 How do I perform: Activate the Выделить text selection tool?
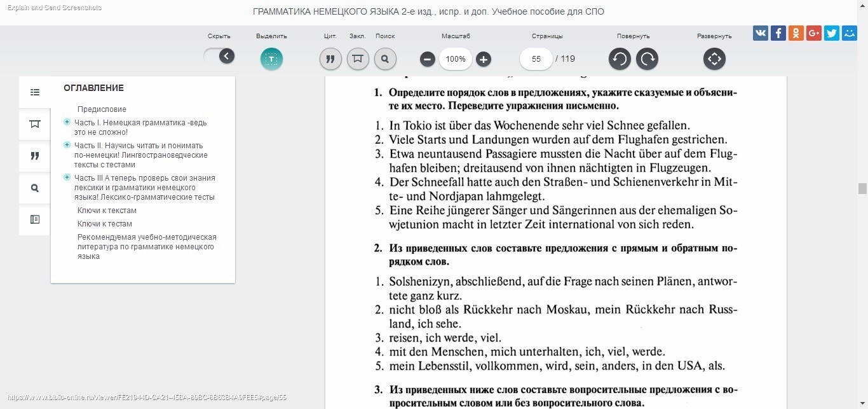tap(271, 59)
